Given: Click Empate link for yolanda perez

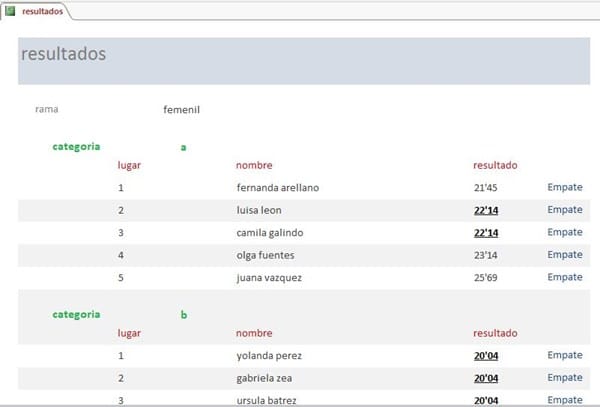Looking at the screenshot, I should coord(565,355).
